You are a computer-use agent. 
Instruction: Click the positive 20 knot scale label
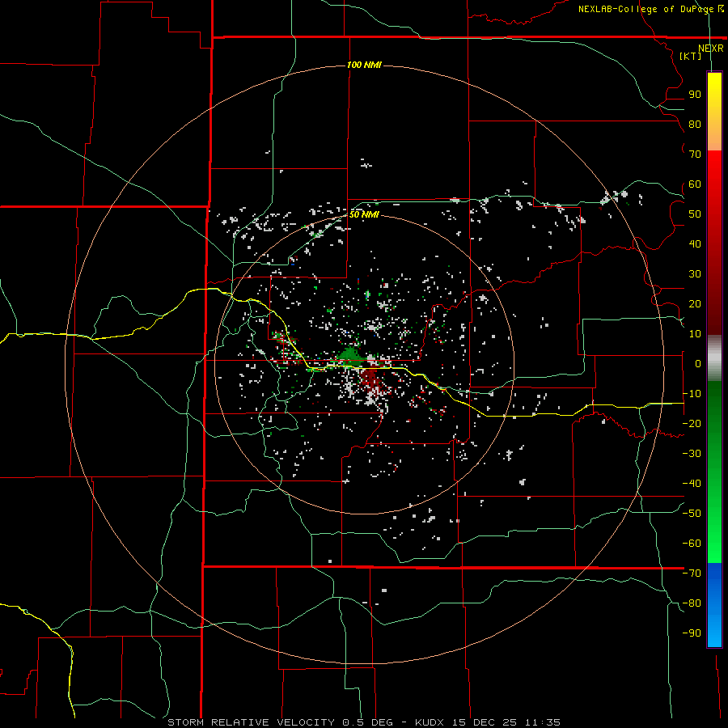click(695, 304)
